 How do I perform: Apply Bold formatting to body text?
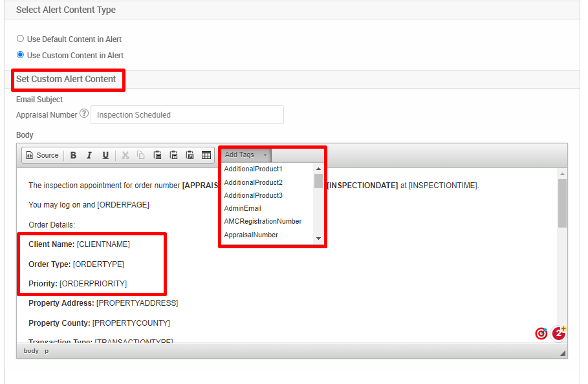[x=73, y=155]
